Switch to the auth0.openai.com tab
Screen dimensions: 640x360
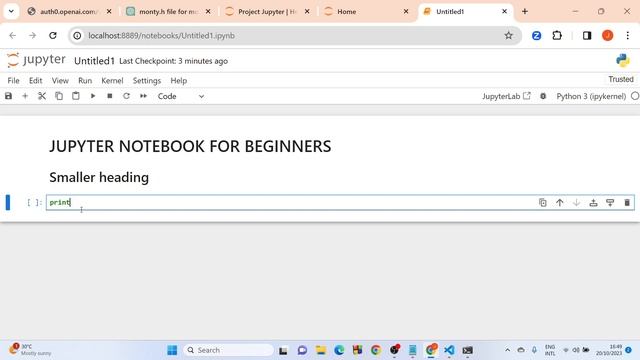tap(69, 11)
